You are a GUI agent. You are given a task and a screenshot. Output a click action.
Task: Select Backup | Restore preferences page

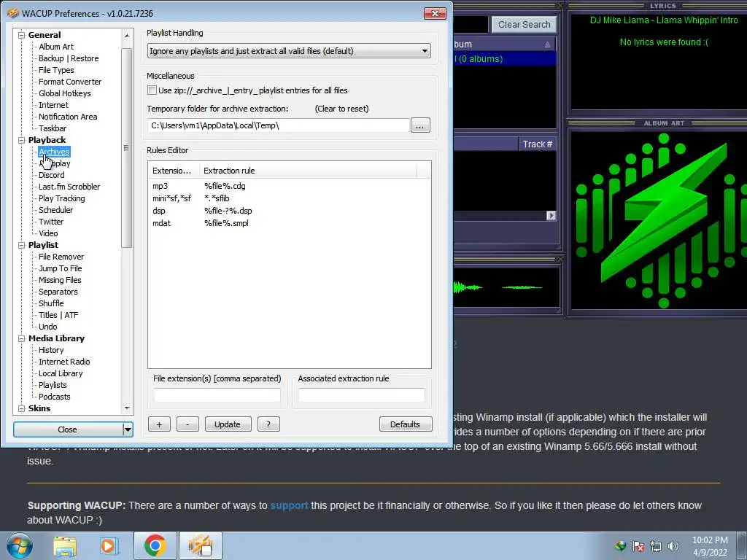(69, 58)
